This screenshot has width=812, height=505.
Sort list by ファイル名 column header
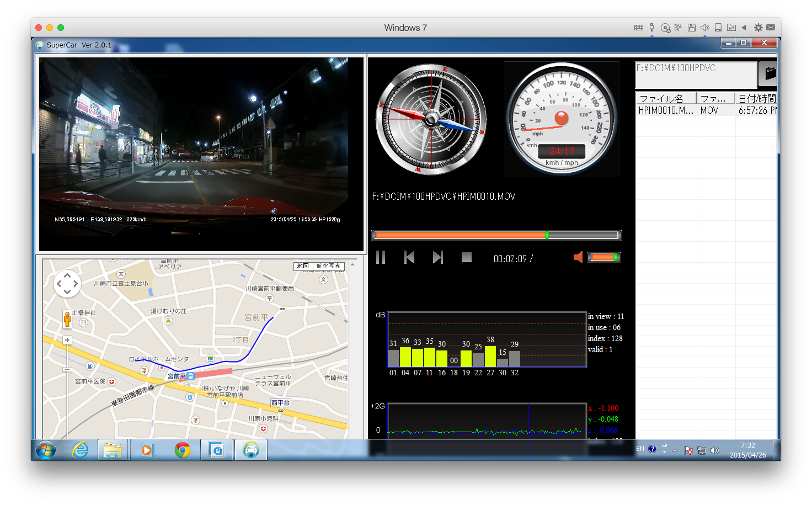[x=665, y=99]
